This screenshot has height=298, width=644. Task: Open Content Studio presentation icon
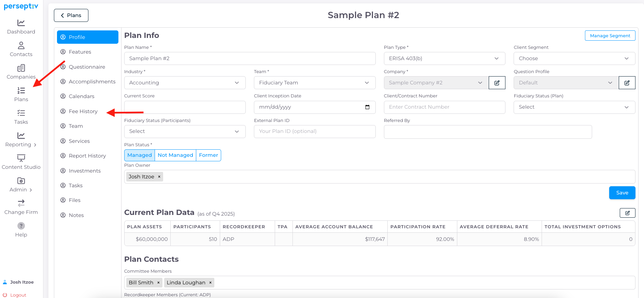coord(21,158)
